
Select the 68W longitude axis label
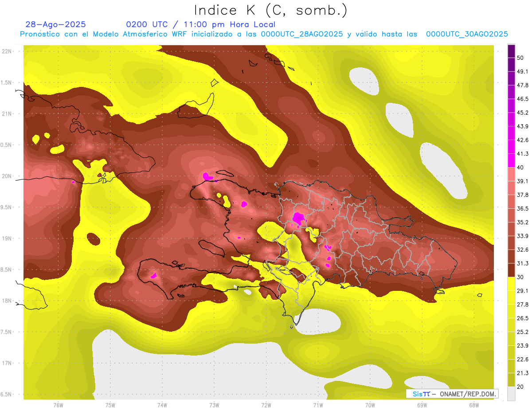pos(473,405)
